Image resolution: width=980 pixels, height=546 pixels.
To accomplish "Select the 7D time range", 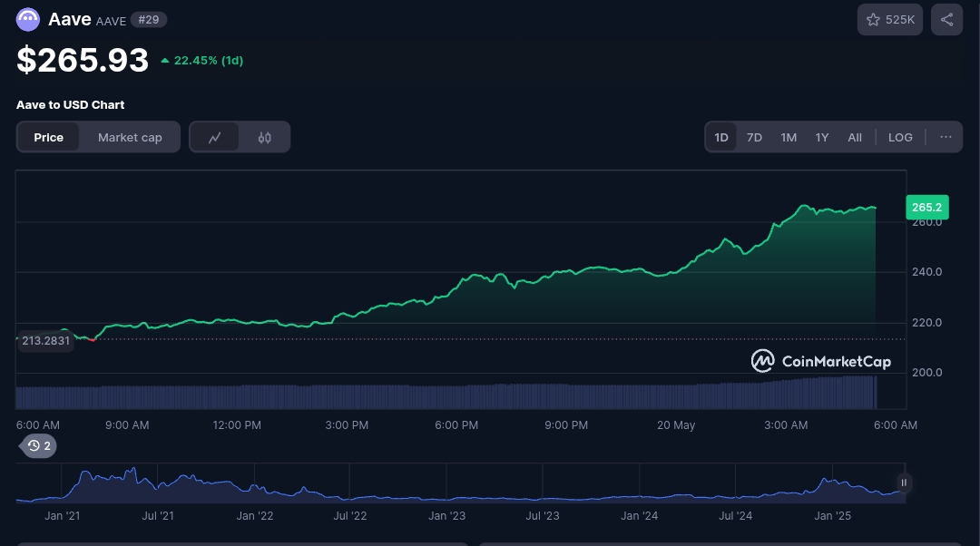I will [x=754, y=138].
